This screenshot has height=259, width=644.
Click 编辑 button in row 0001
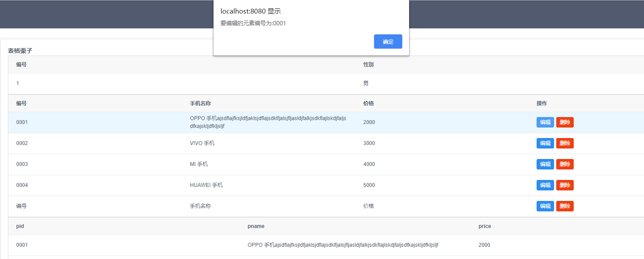tap(545, 122)
